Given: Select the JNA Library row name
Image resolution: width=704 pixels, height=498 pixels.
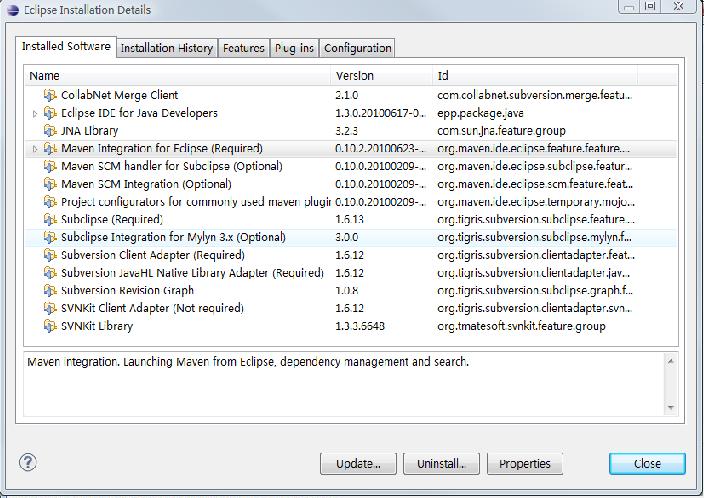Looking at the screenshot, I should (x=90, y=131).
